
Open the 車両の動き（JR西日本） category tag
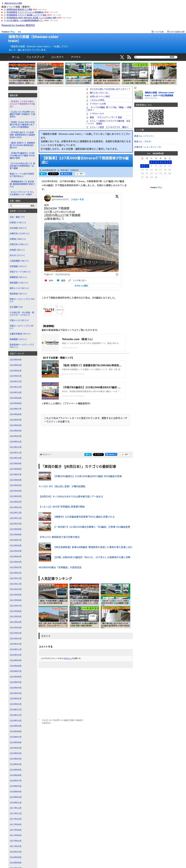click(70, 170)
